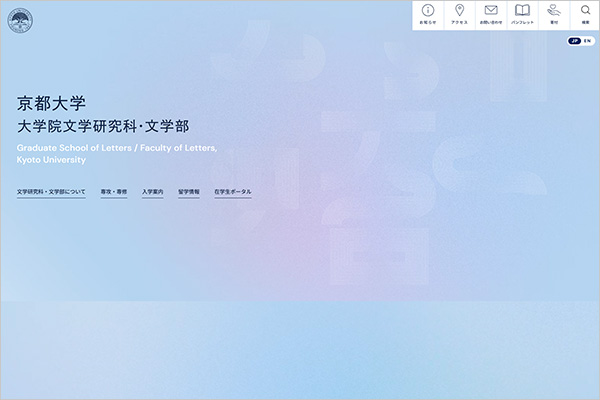
Task: Click the 検索 label under the magnifier
Action: point(585,22)
